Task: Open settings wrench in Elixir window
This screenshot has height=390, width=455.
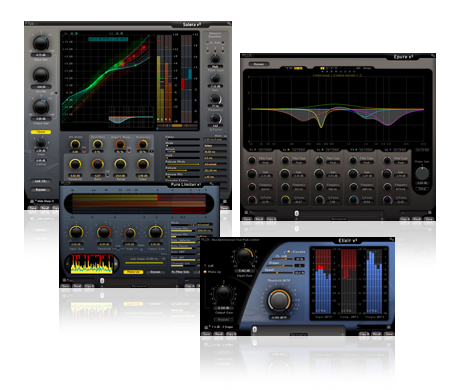Action: pos(392,239)
